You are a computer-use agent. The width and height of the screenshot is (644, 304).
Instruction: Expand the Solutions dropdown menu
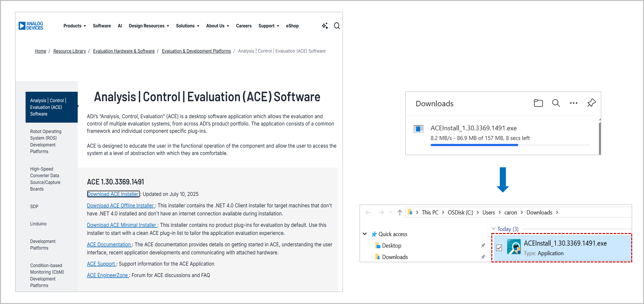[x=198, y=26]
